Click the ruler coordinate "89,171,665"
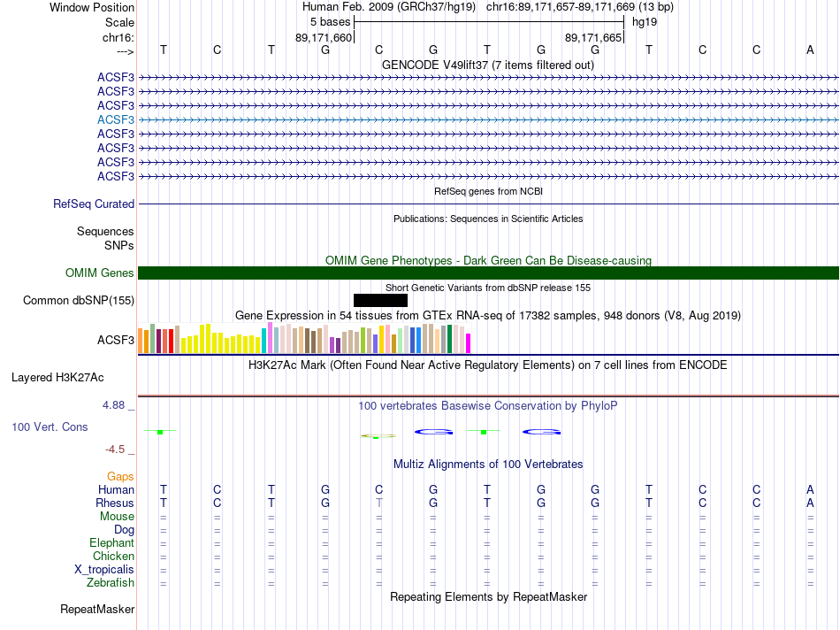840x630 pixels. click(593, 37)
